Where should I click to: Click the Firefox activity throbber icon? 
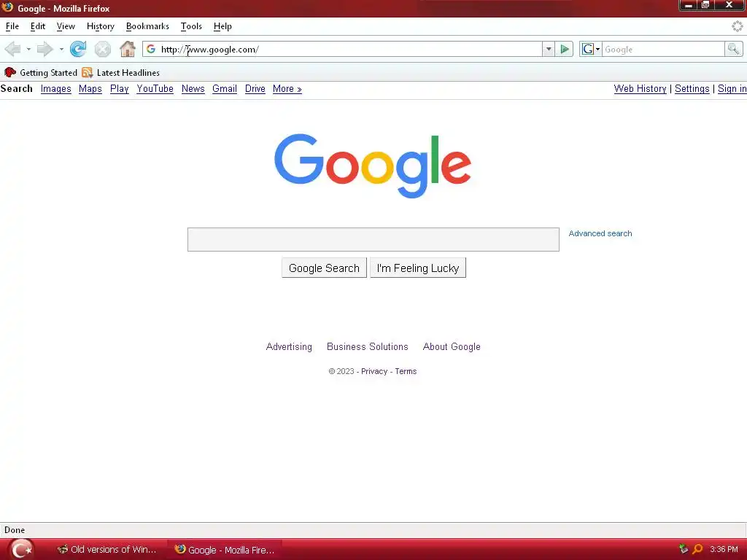(737, 26)
